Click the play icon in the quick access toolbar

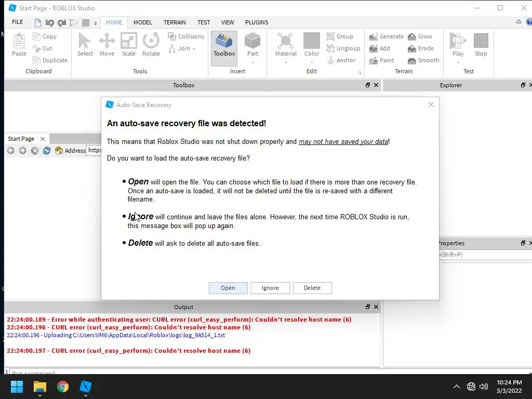click(x=74, y=23)
